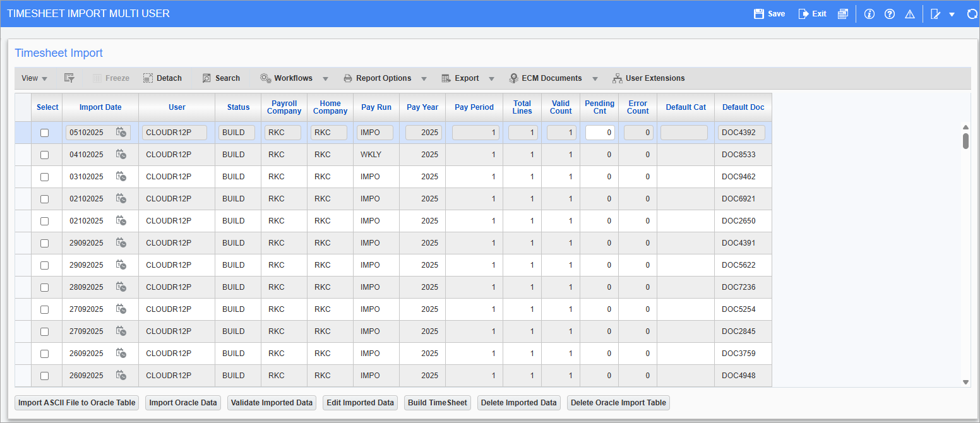Click the Build TimeSheet button
This screenshot has width=980, height=423.
[438, 403]
